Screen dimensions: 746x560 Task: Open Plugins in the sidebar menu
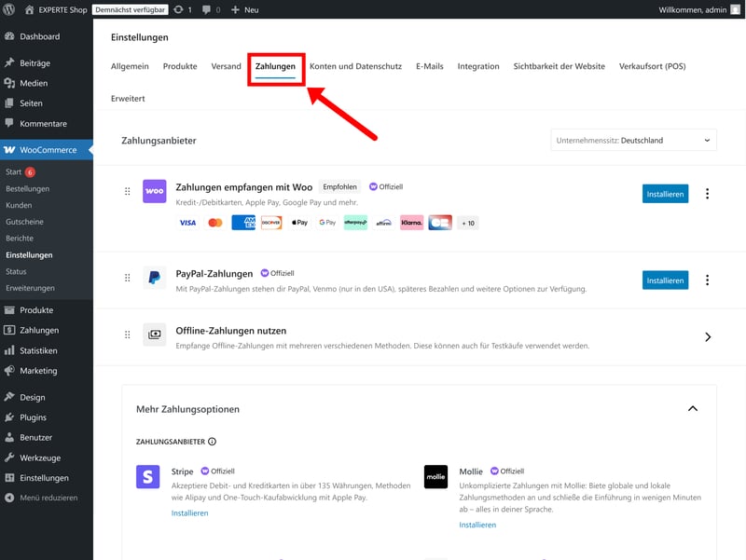[x=33, y=417]
